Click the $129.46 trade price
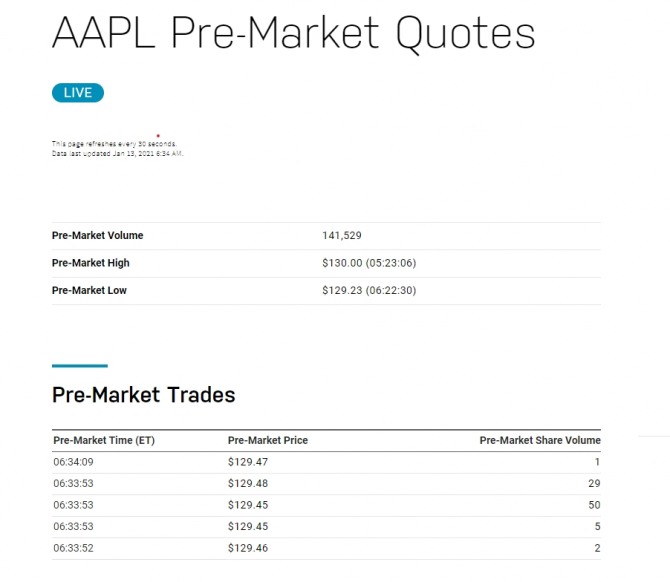Viewport: 670px width, 582px height. [248, 549]
